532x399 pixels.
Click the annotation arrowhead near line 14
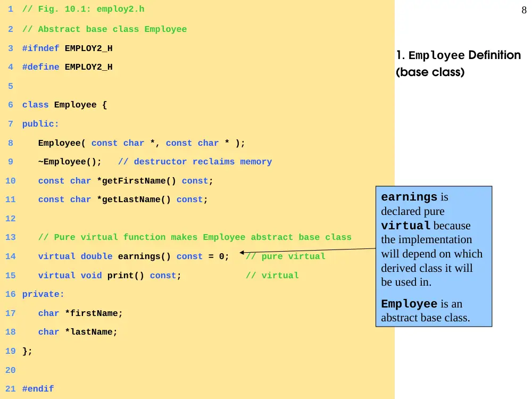coord(242,252)
